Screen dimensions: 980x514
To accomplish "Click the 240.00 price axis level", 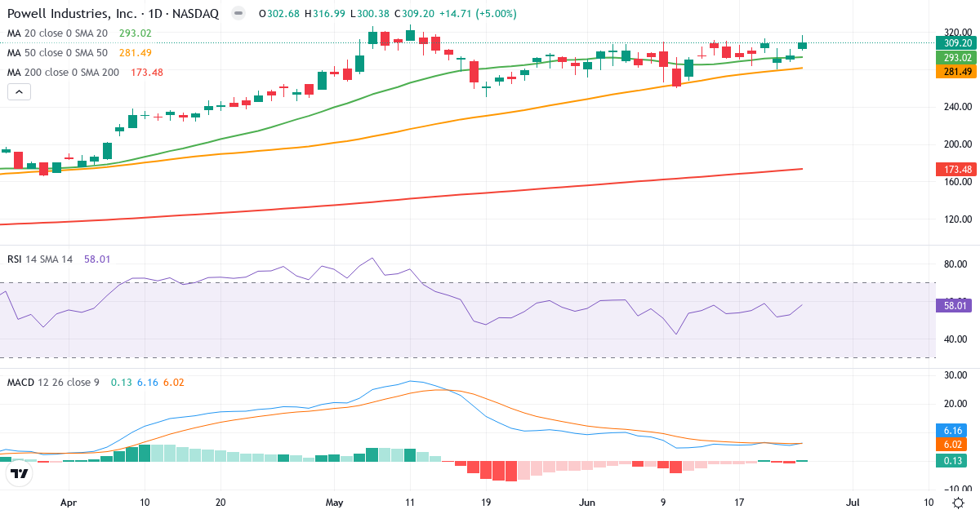I will pyautogui.click(x=957, y=107).
